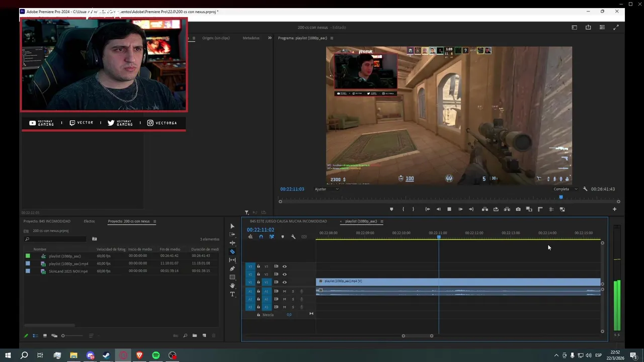
Task: Toggle sync lock on track A3
Action: 276,307
